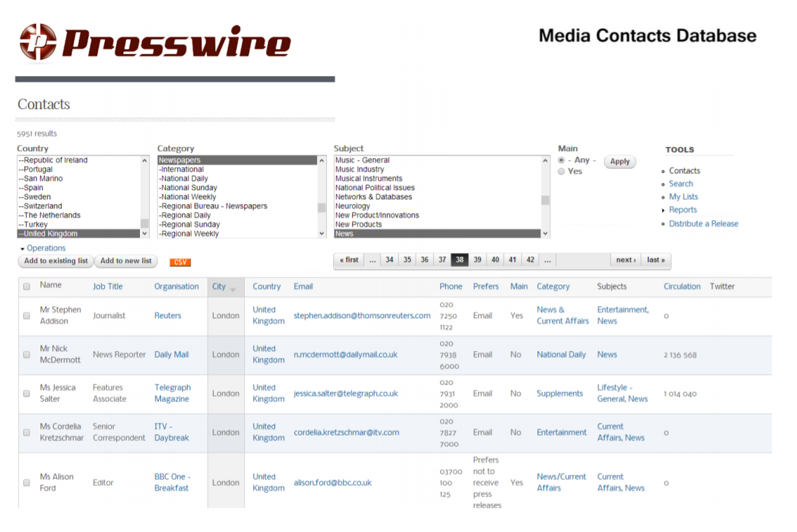The height and width of the screenshot is (532, 797).
Task: Open National Daily category link
Action: pos(561,354)
